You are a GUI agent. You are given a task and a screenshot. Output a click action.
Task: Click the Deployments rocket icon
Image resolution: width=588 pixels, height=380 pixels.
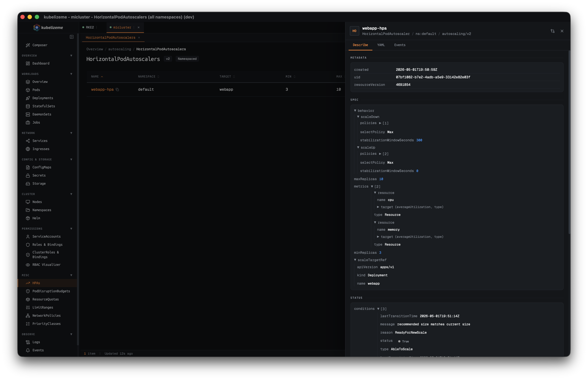[x=28, y=98]
